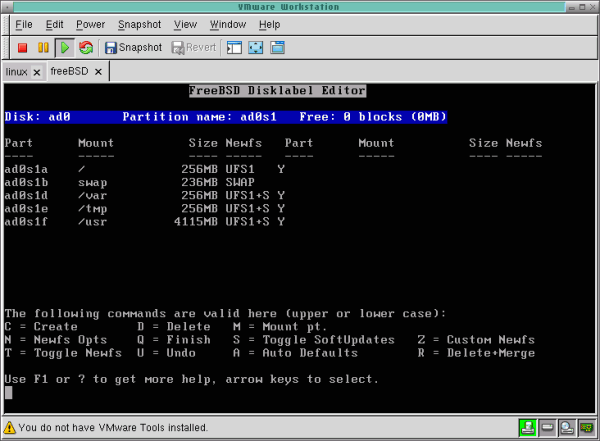Click the 'U = Undo' command text
Image resolution: width=600 pixels, height=441 pixels.
tap(166, 353)
